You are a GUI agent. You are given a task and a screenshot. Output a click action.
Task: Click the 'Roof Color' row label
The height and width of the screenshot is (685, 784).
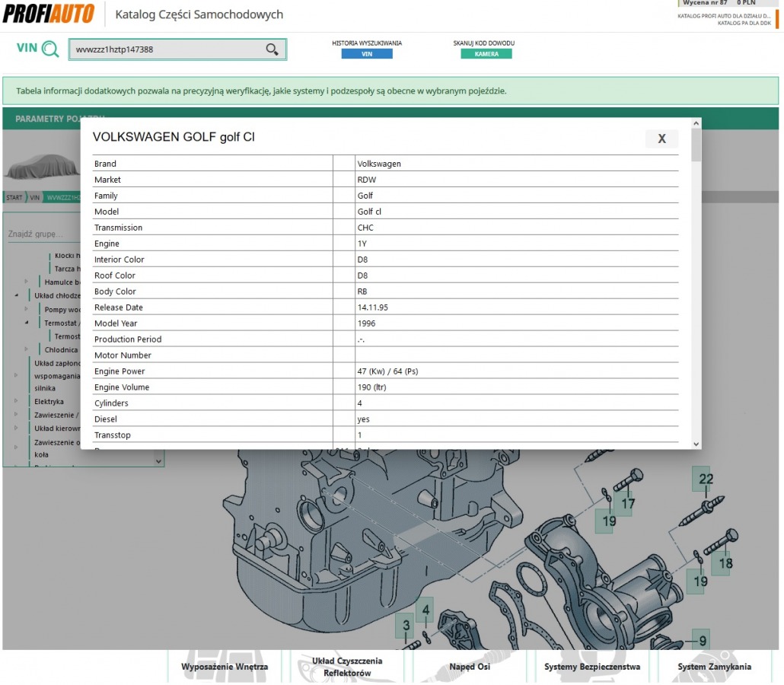coord(114,276)
